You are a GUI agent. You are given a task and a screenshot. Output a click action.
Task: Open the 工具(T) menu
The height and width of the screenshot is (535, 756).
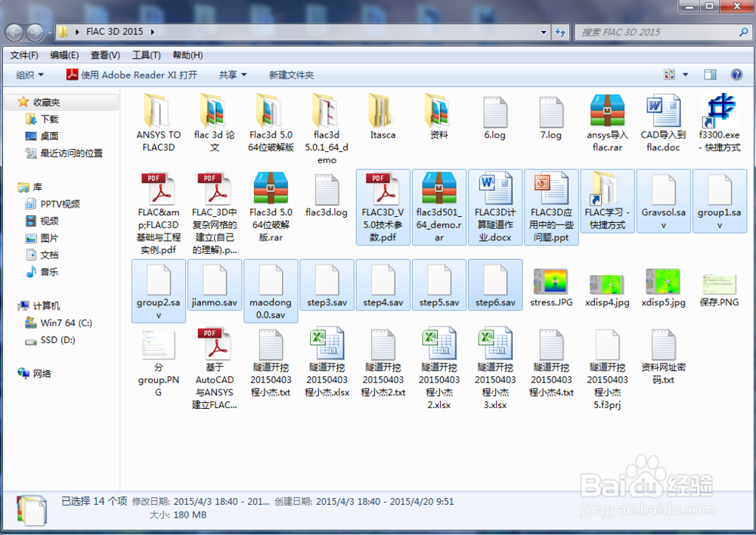point(146,55)
